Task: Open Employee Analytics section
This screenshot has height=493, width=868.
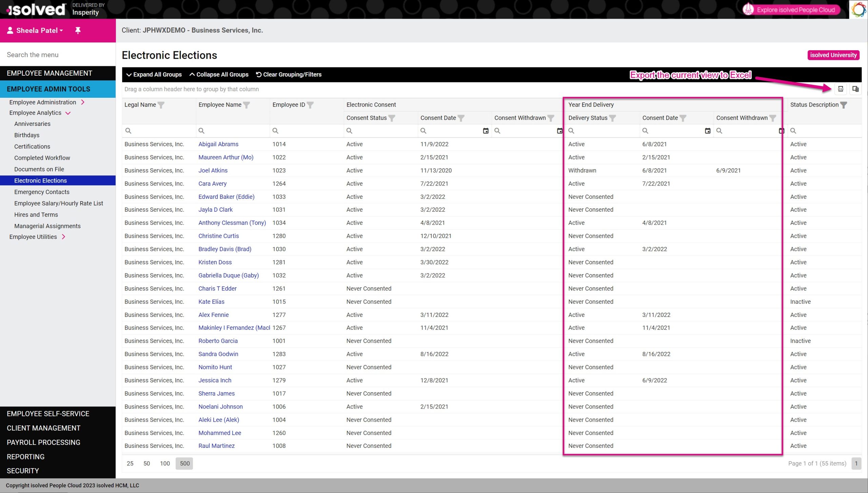Action: point(35,113)
